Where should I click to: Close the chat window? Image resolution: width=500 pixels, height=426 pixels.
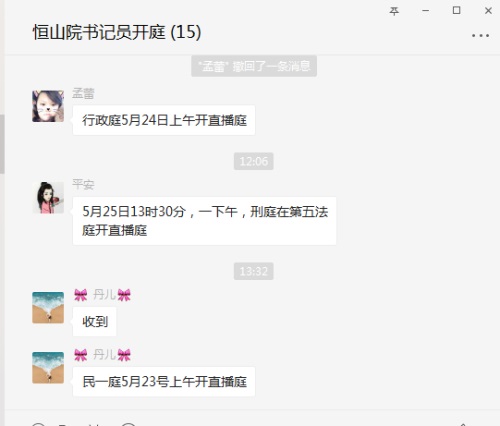[x=488, y=11]
